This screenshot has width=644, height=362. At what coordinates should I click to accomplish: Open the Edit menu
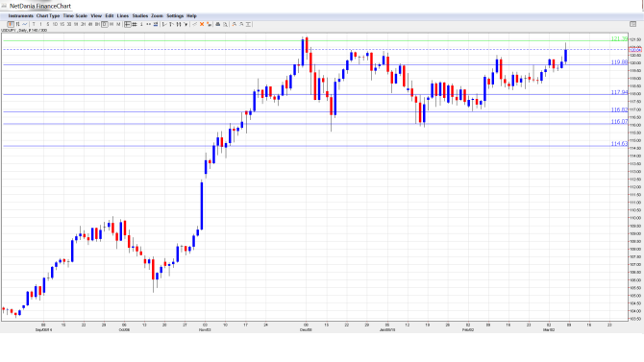coord(110,16)
